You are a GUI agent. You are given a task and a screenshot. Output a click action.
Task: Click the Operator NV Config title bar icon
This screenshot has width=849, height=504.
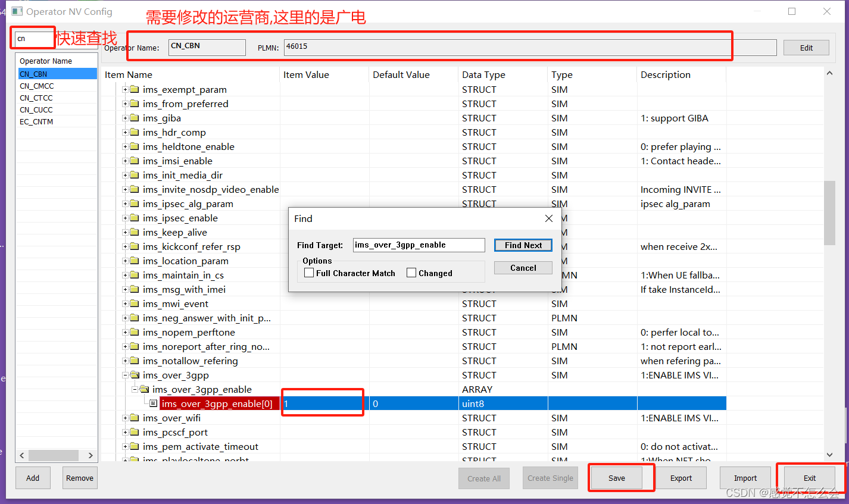[x=17, y=11]
